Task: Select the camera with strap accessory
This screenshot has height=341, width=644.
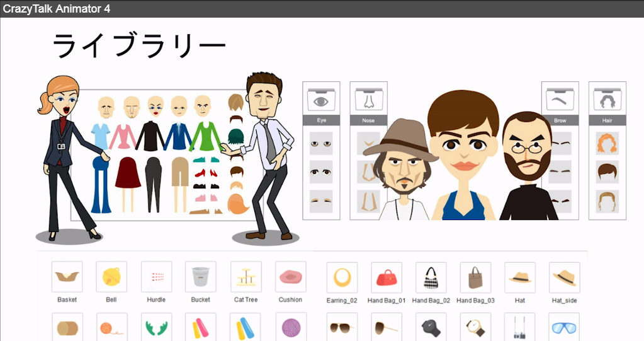Action: point(520,327)
